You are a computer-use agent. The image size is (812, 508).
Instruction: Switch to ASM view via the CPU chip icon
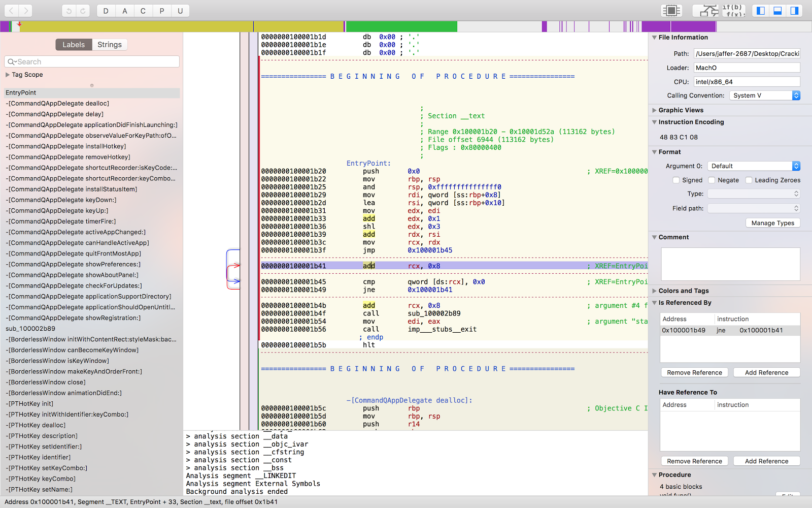671,11
